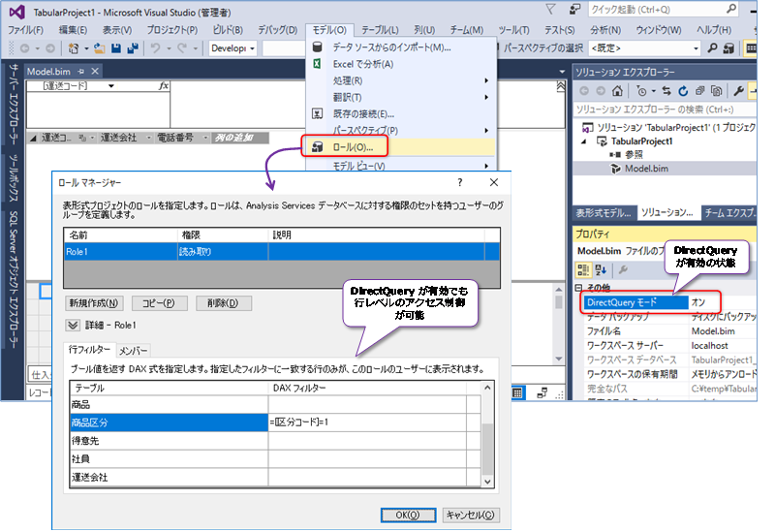Click the roles icon in the model toolbar
Viewport: 775px width, 532px height.
click(728, 47)
